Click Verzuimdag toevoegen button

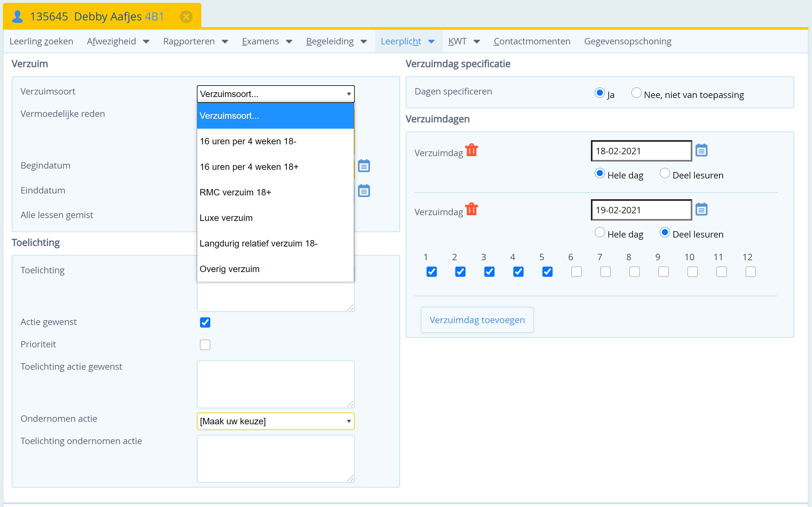477,320
